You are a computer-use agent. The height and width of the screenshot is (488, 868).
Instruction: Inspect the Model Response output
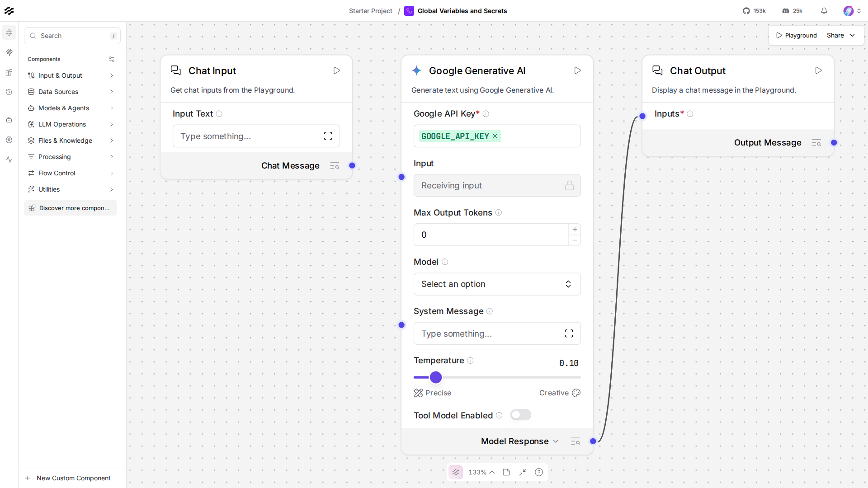576,441
